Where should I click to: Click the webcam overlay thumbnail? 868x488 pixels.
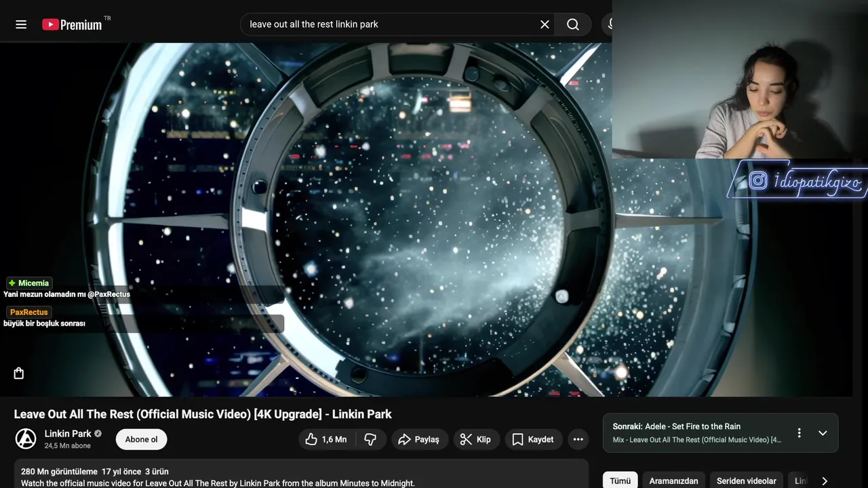(x=740, y=79)
